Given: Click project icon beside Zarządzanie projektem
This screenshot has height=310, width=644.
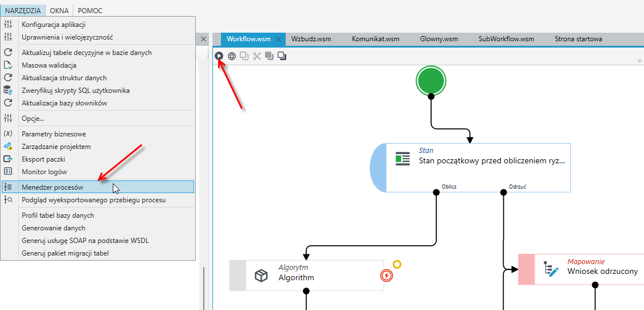Looking at the screenshot, I should pos(8,146).
